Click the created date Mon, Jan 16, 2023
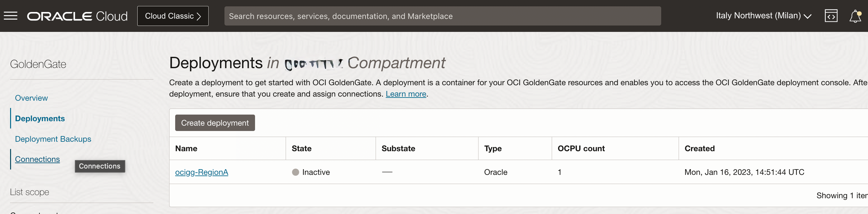868x214 pixels. coord(744,172)
